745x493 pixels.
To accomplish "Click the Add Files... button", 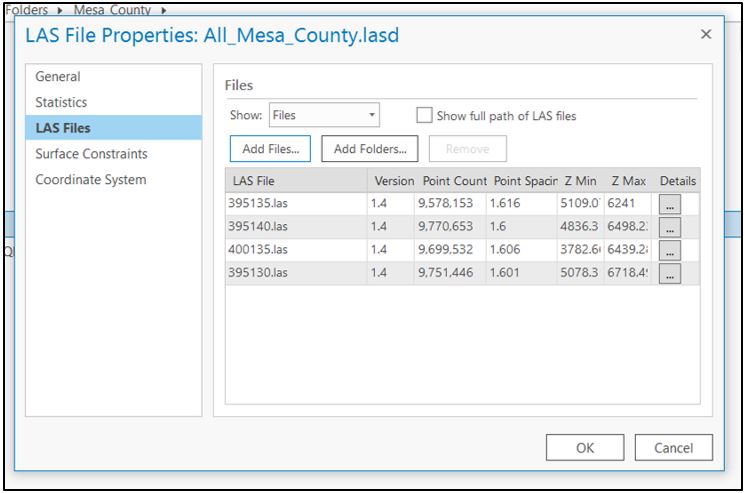I will point(270,149).
